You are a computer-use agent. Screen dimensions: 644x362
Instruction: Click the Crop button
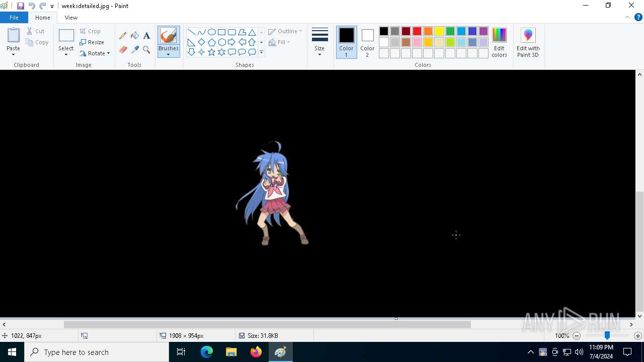[90, 31]
